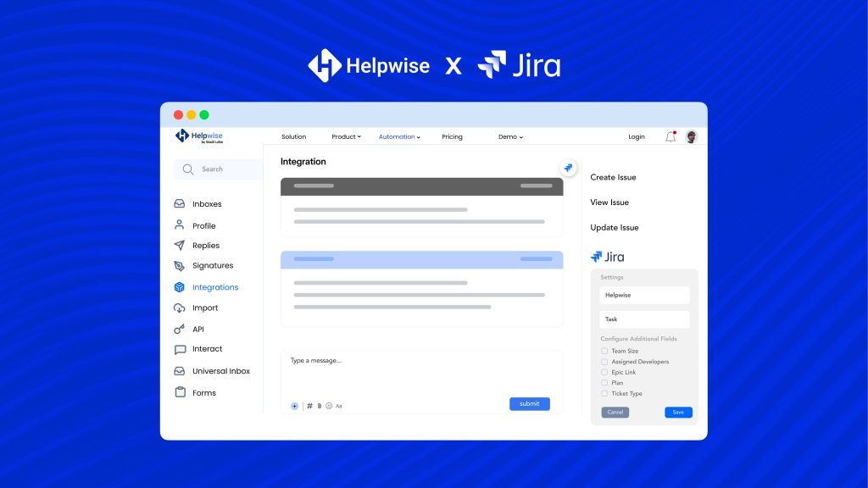This screenshot has height=488, width=868.
Task: Click the Jira logo above Settings panel
Action: pyautogui.click(x=607, y=257)
